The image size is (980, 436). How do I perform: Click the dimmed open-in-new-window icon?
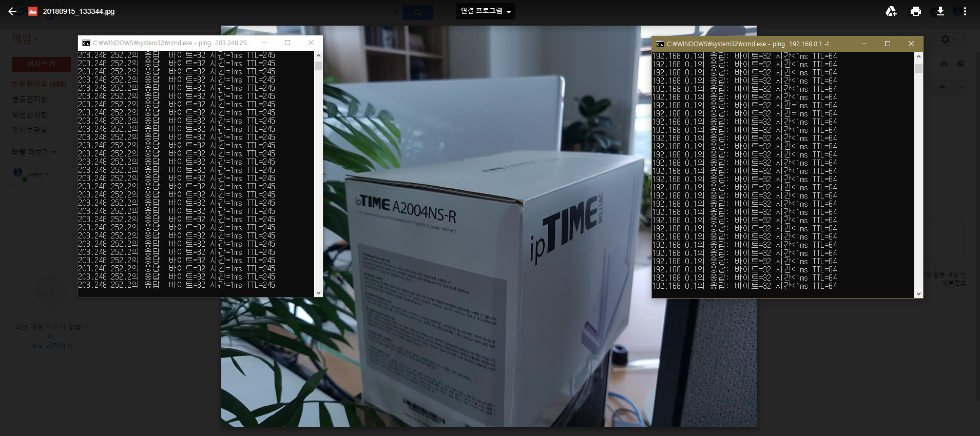pyautogui.click(x=960, y=64)
